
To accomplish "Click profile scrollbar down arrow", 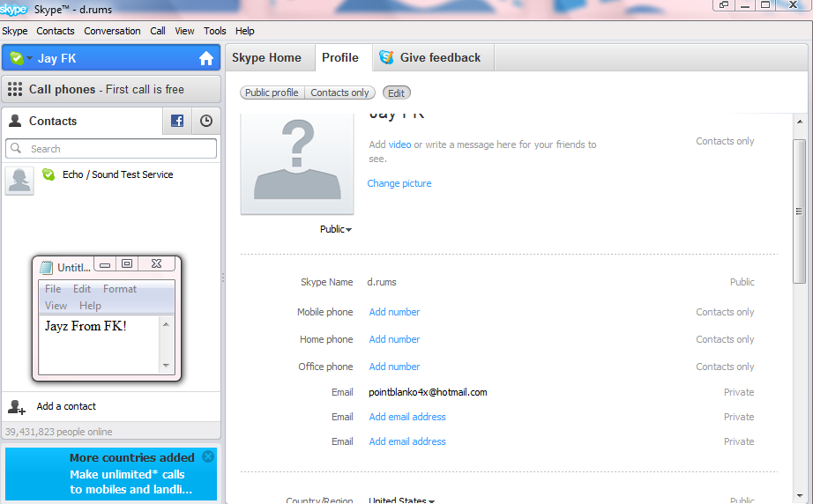I will (x=800, y=496).
